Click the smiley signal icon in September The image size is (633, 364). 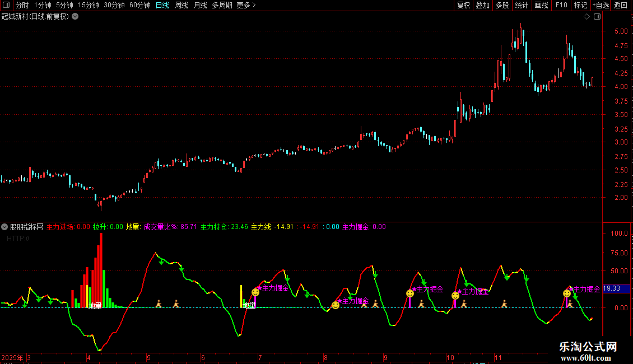click(409, 293)
